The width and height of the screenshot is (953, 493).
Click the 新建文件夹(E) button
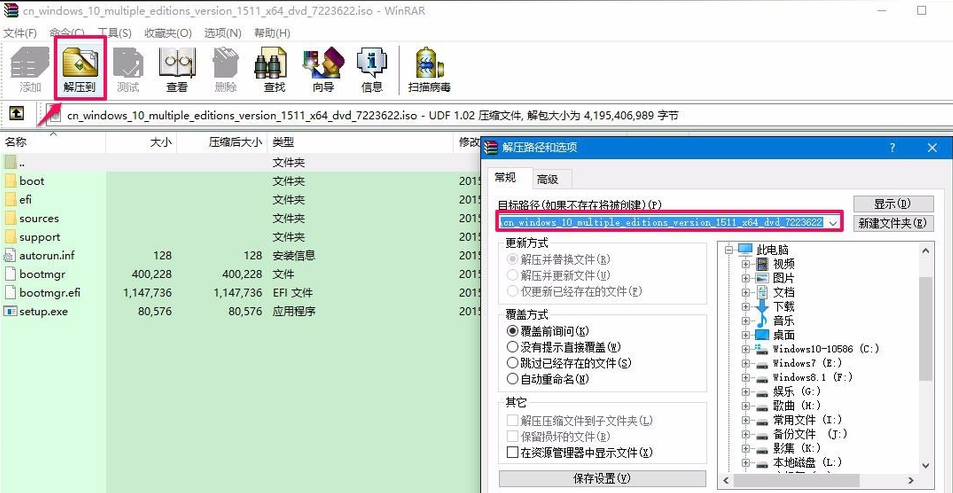(892, 223)
